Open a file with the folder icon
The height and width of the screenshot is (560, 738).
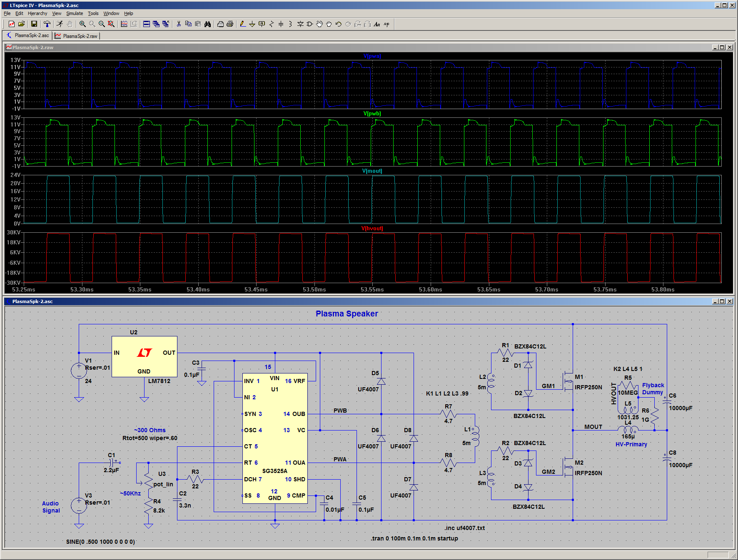point(21,24)
